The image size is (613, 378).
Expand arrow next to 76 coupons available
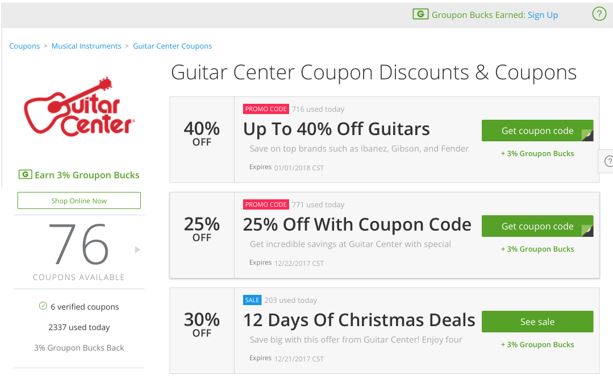[137, 249]
